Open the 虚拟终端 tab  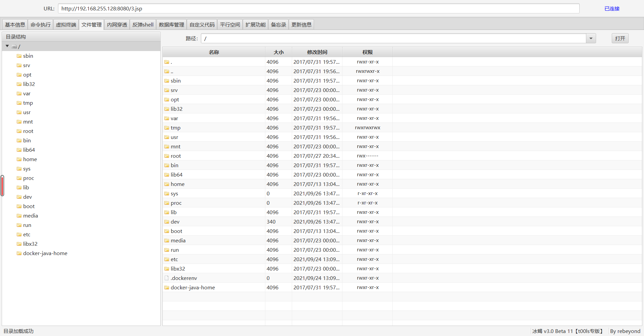(x=66, y=25)
